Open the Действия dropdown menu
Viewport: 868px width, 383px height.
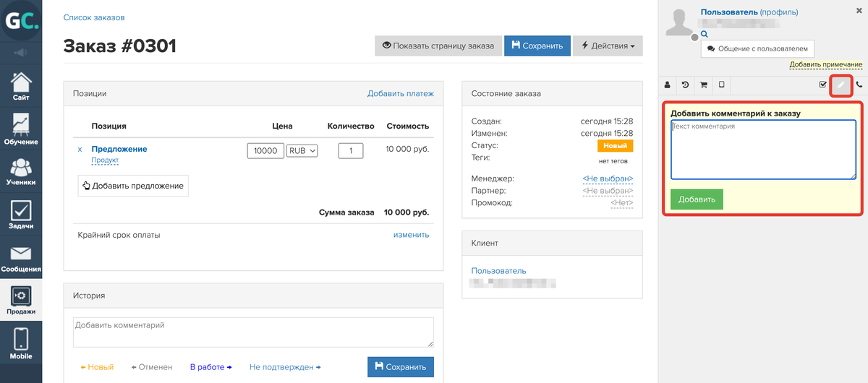click(608, 46)
